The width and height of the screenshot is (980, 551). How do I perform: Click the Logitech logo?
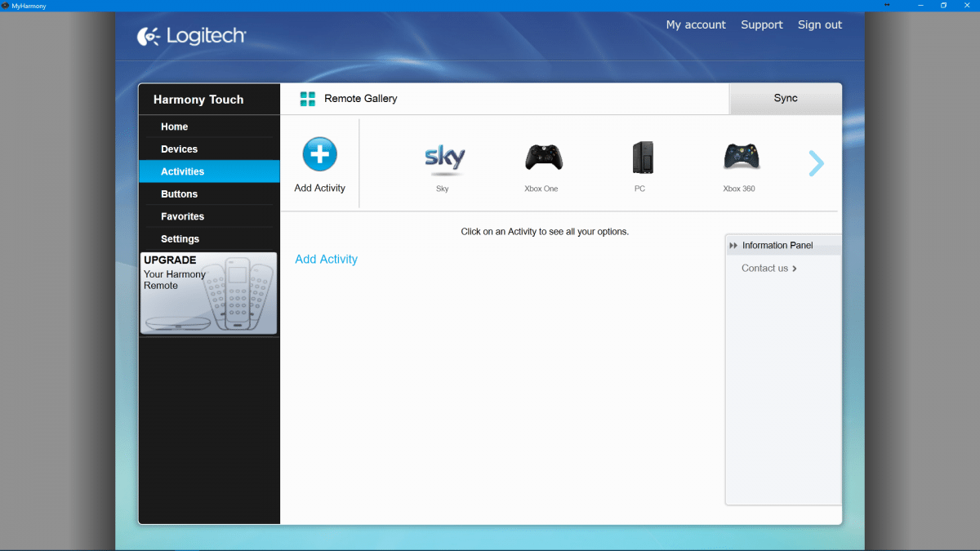[192, 36]
